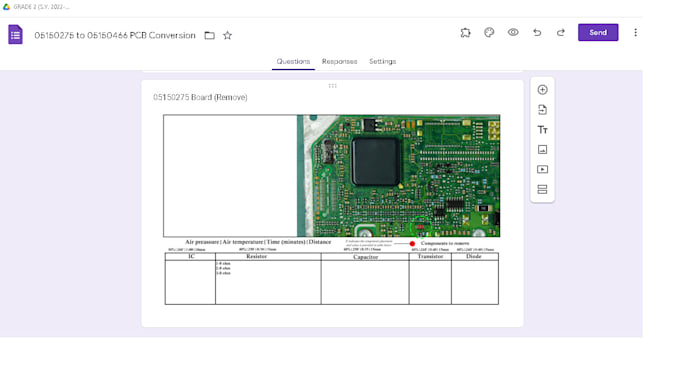Screen dimensions: 680x382
Task: Click the 'Transistor' table header
Action: [430, 257]
